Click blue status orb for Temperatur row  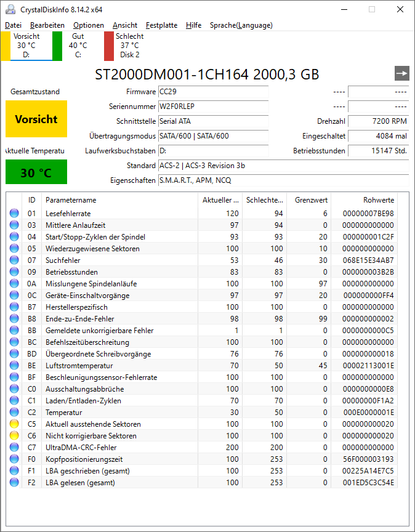click(x=14, y=412)
